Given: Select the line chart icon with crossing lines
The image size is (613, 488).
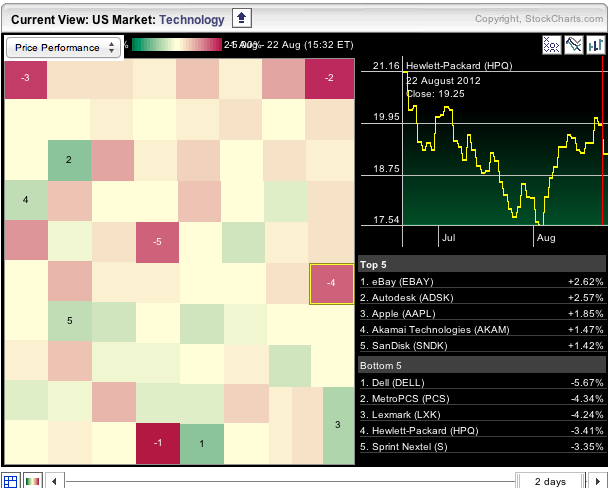Looking at the screenshot, I should [574, 45].
